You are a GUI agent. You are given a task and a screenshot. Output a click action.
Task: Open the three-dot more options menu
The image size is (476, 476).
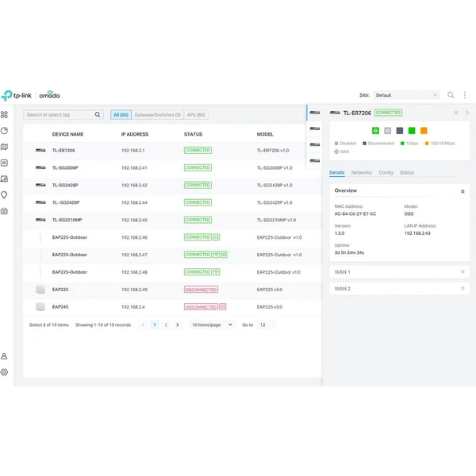[x=465, y=95]
